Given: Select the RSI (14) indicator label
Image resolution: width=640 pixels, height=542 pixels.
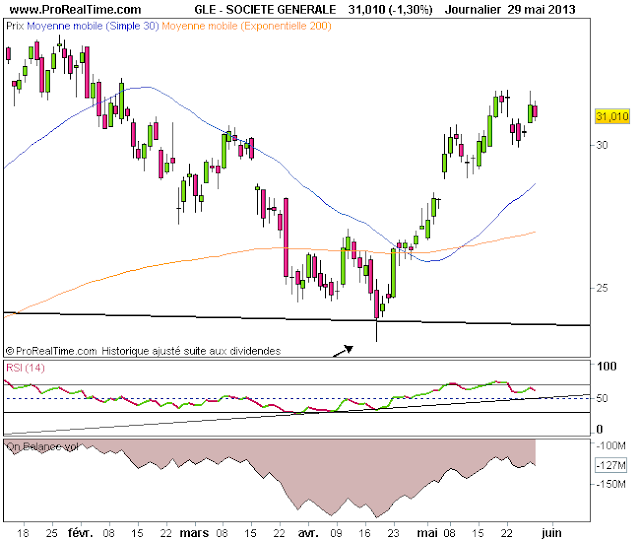Looking at the screenshot, I should pos(25,368).
